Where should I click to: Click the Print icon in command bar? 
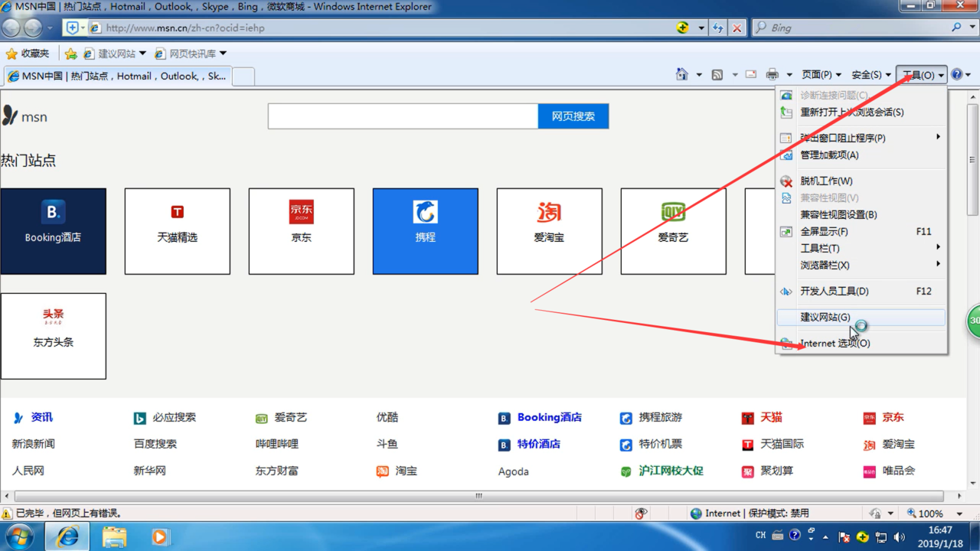773,74
